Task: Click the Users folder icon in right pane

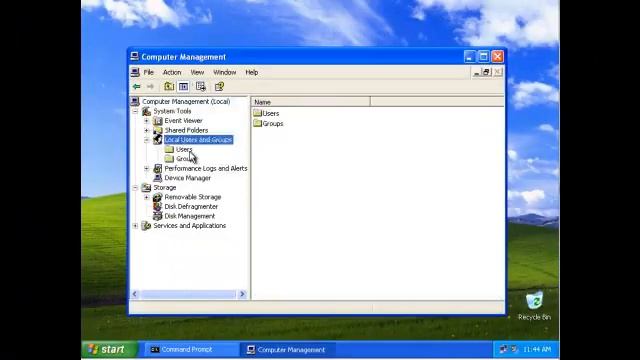Action: point(257,113)
